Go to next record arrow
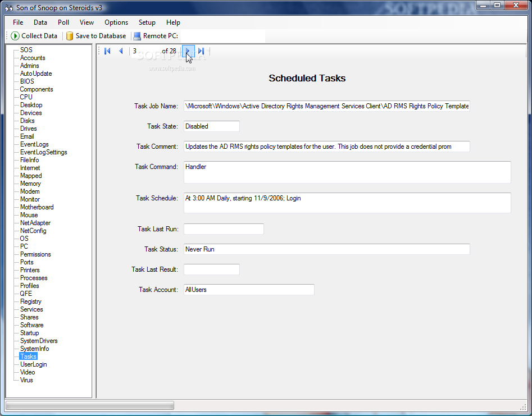Image resolution: width=532 pixels, height=416 pixels. pos(188,51)
